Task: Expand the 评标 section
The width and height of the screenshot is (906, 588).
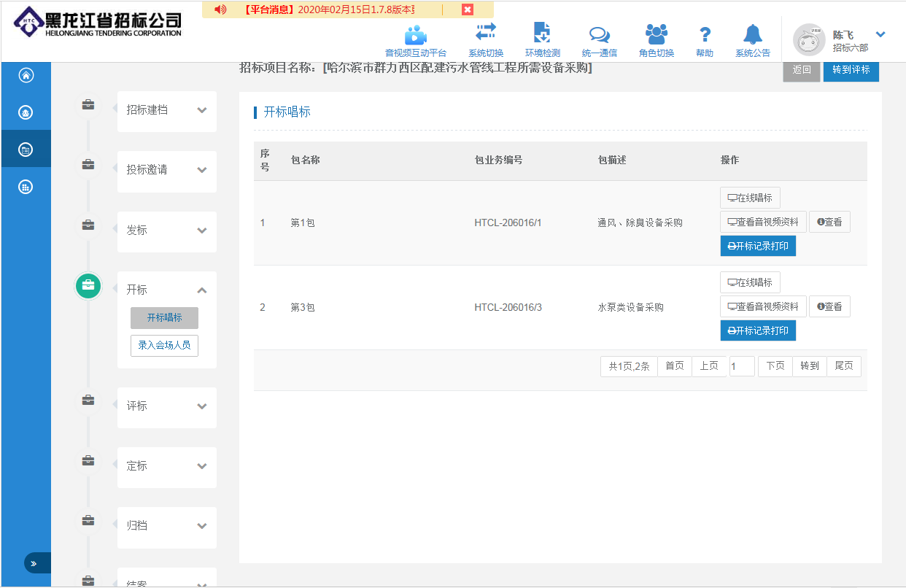Action: click(x=202, y=406)
